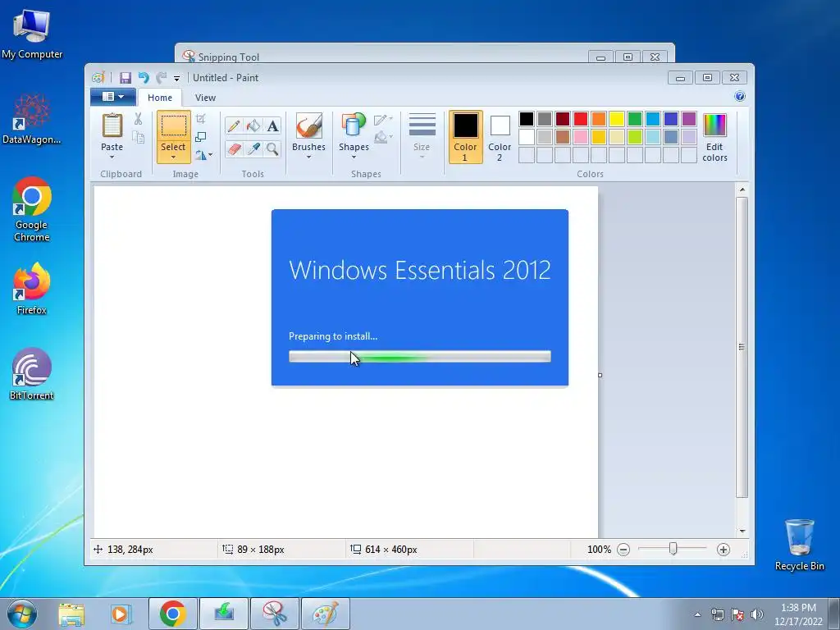Click vertical scrollbar down arrow in Paint
840x630 pixels.
click(742, 531)
